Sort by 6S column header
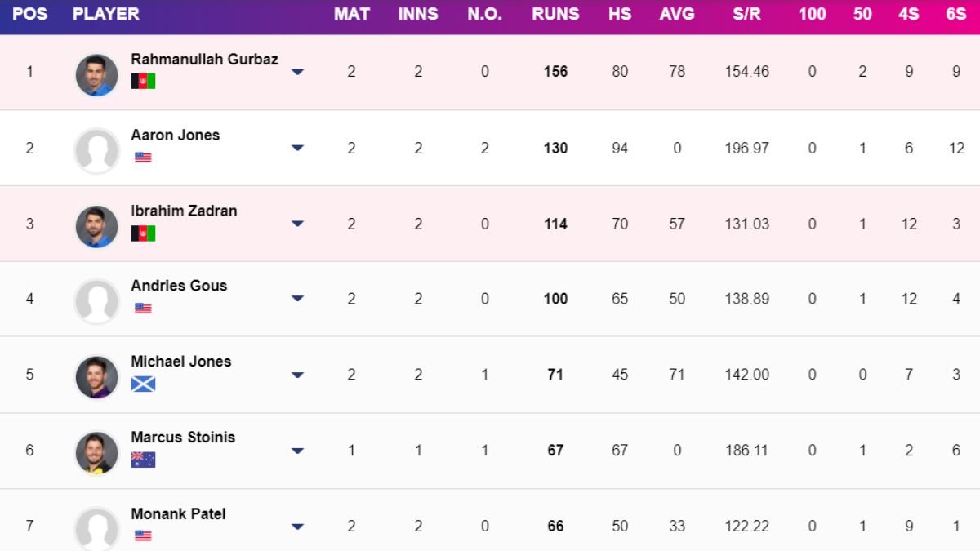 (x=956, y=15)
